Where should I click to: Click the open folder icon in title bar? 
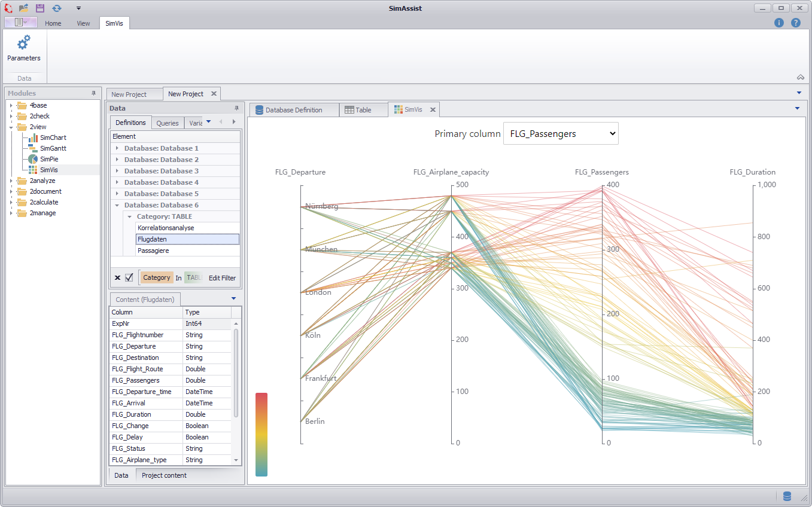[x=24, y=8]
